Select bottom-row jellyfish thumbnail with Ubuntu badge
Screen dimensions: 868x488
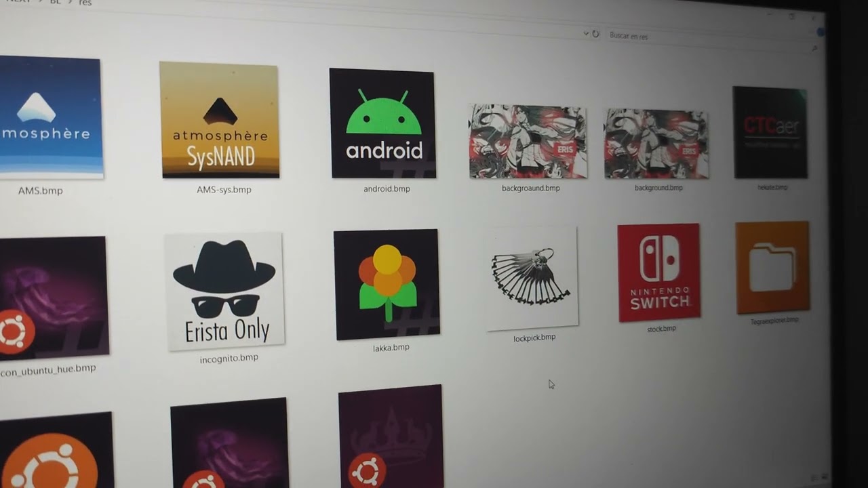229,443
